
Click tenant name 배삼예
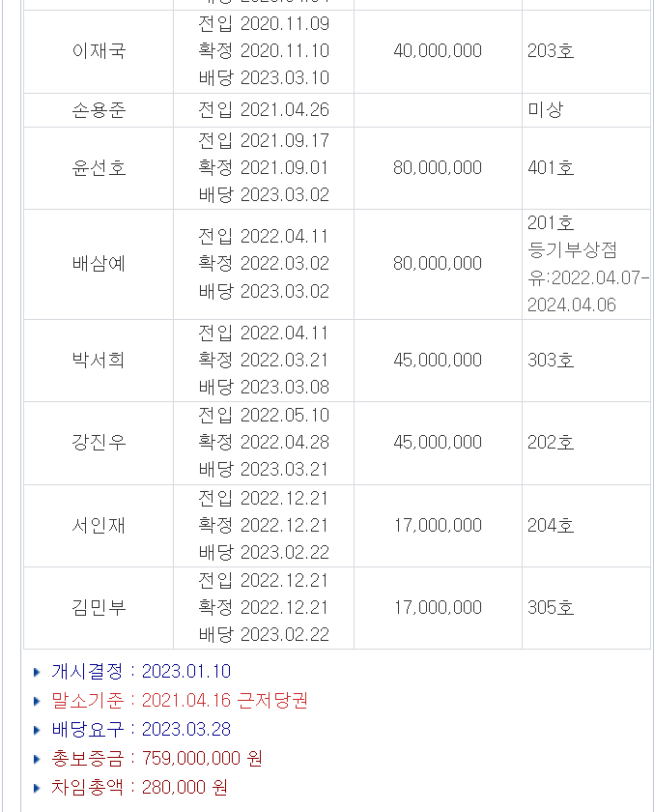pos(99,264)
